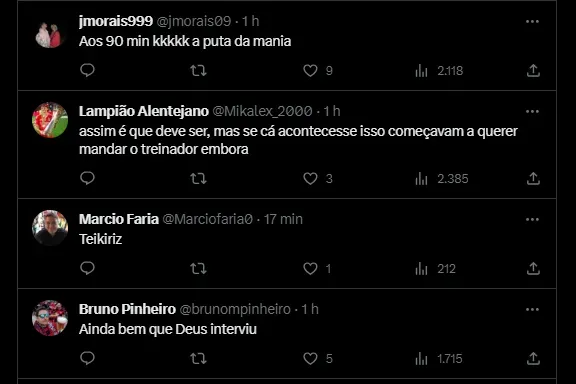
Task: View analytics showing 2.385 views
Action: (x=442, y=179)
